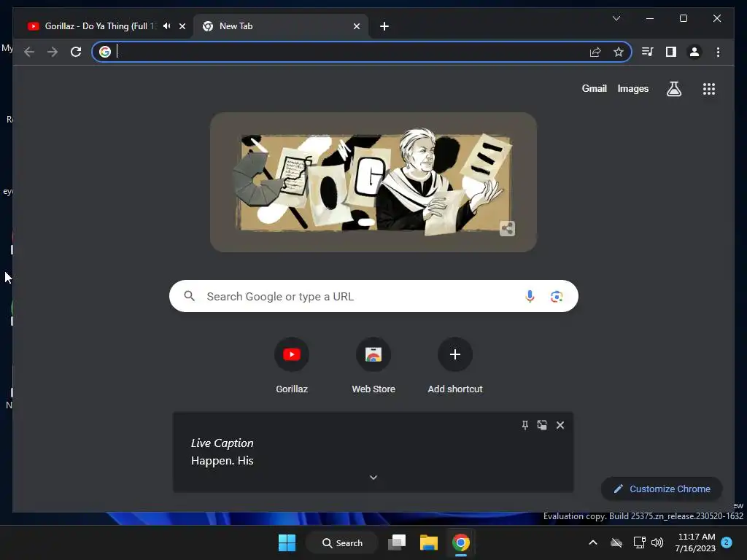Open Chrome's three-dot menu

click(718, 52)
